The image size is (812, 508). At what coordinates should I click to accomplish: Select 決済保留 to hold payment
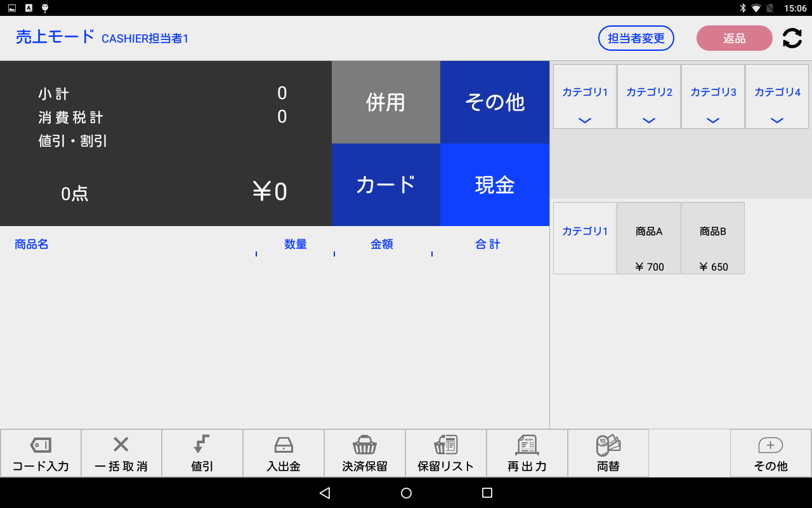pos(365,453)
